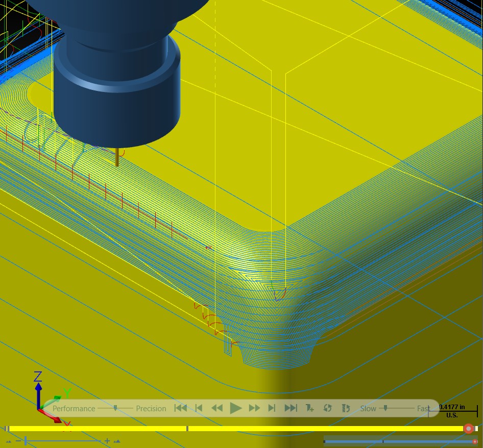Viewport: 483px width, 448px height.
Task: Click the Performance–Precision slider handle
Action: click(x=115, y=408)
